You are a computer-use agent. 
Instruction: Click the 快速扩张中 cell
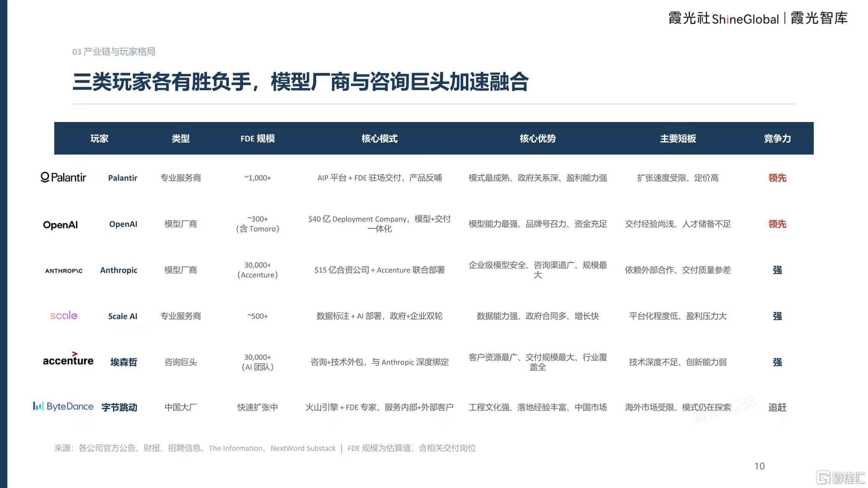click(258, 407)
